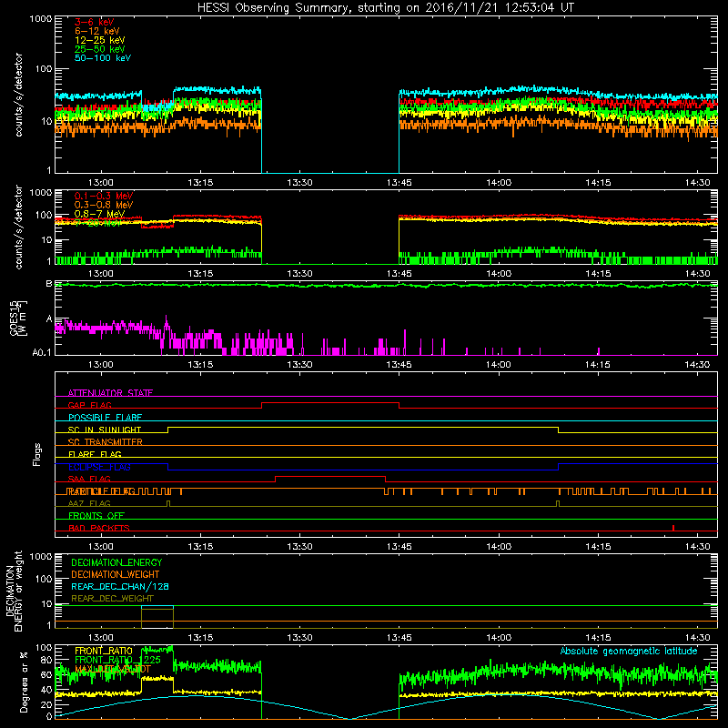This screenshot has width=728, height=728.
Task: Select the 3-6 keV legend label
Action: click(x=94, y=22)
